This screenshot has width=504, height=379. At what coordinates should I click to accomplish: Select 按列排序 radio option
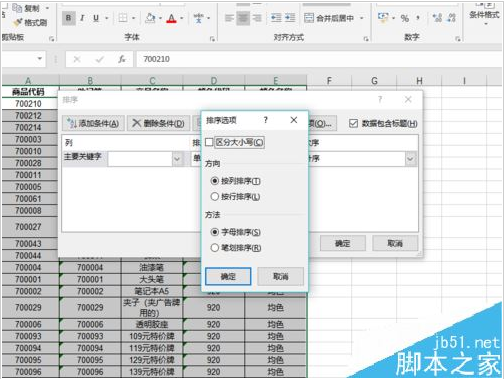pos(215,181)
